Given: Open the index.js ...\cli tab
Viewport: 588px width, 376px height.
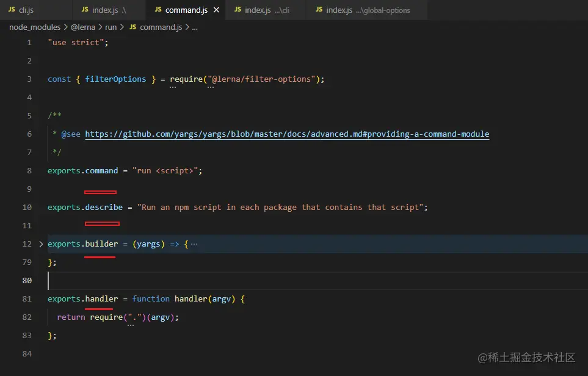Looking at the screenshot, I should coord(266,10).
